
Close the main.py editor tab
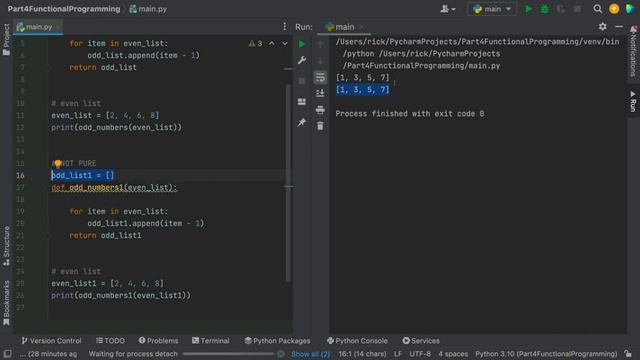(58, 27)
